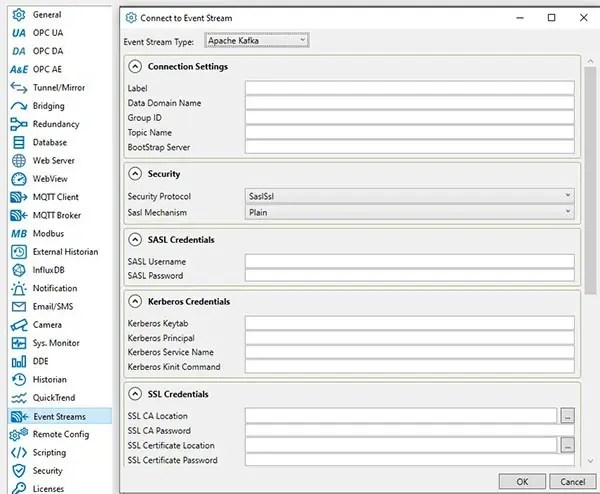Click the scrollbar down arrow
The width and height of the screenshot is (600, 494).
(x=590, y=461)
